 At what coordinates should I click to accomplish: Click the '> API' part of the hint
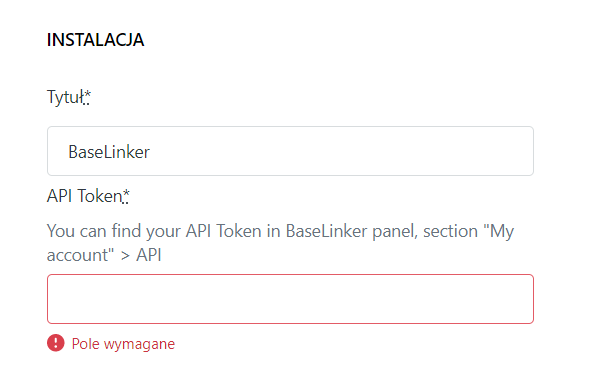141,255
